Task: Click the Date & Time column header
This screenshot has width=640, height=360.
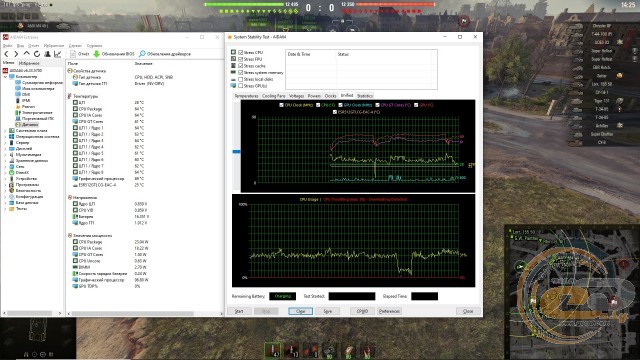Action: [311, 54]
